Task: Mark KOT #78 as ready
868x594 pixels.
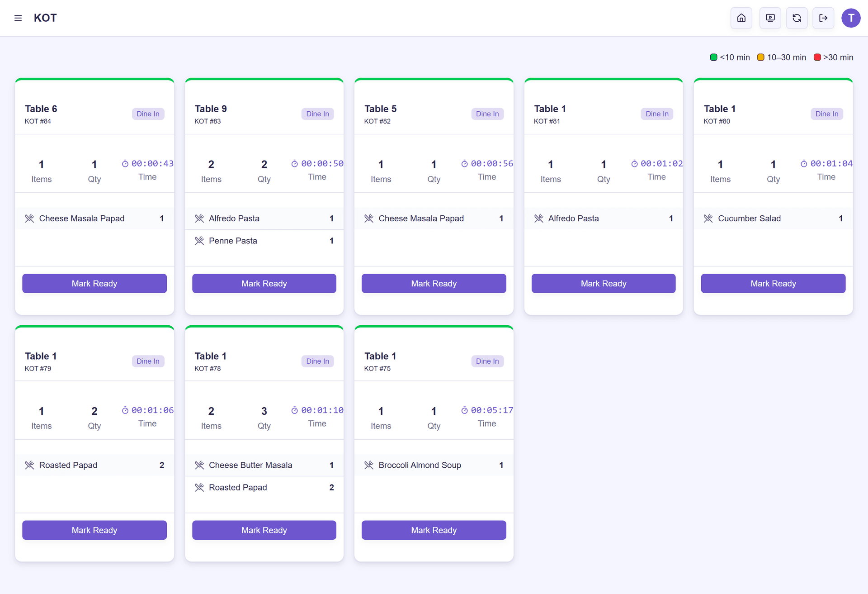Action: pos(264,530)
